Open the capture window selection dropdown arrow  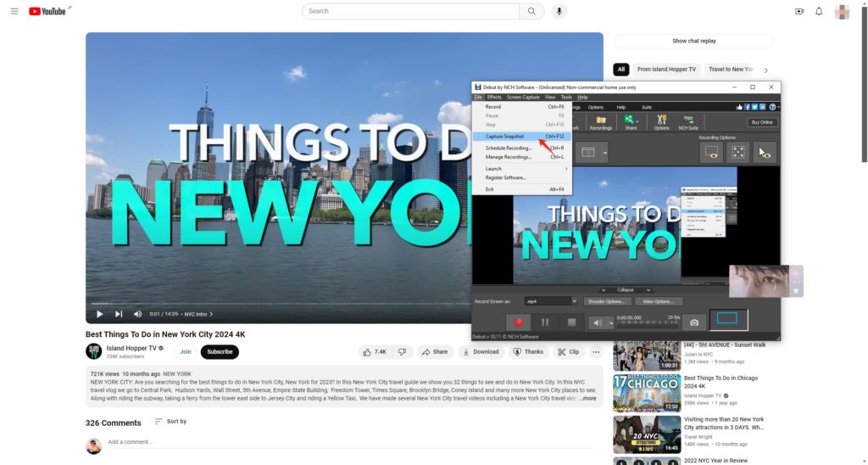point(604,153)
